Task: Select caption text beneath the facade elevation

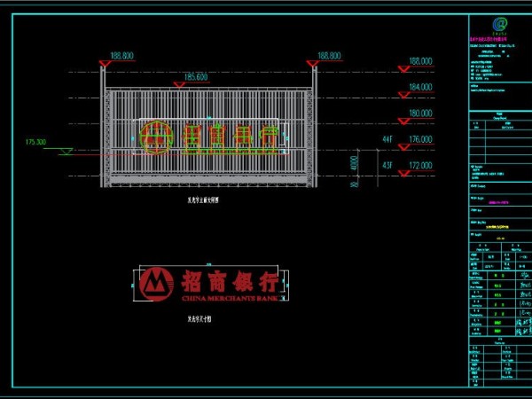Action: point(203,200)
